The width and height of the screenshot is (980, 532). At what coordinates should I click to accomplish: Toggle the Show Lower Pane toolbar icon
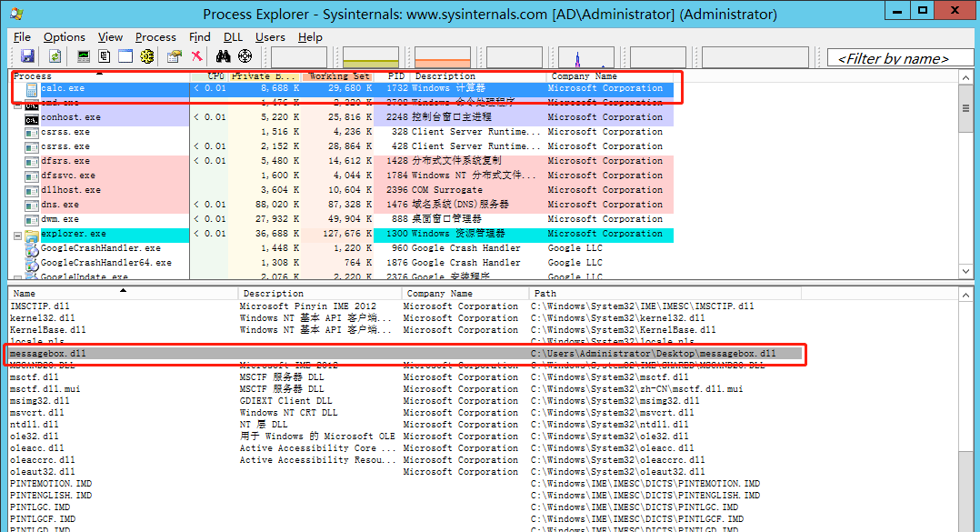click(125, 56)
